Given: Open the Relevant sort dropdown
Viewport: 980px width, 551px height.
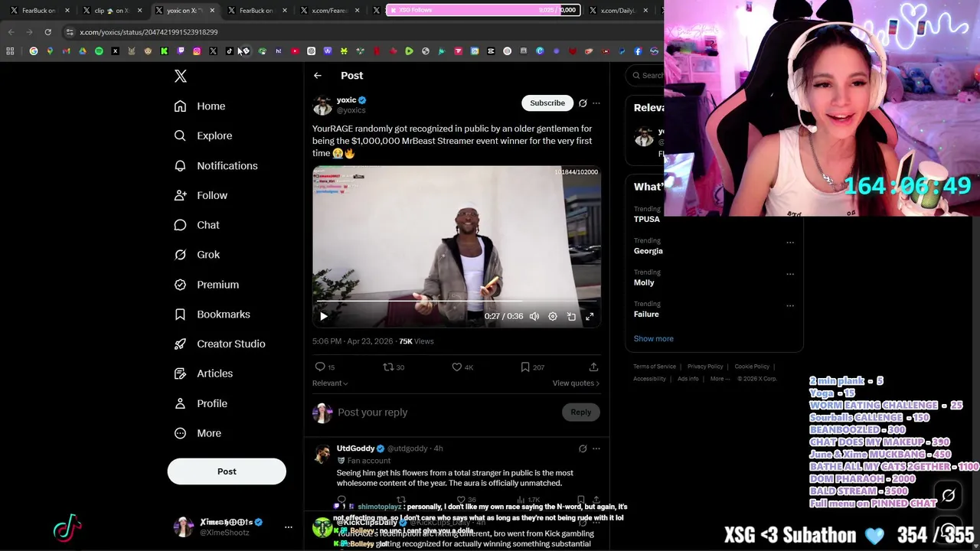Looking at the screenshot, I should (330, 383).
